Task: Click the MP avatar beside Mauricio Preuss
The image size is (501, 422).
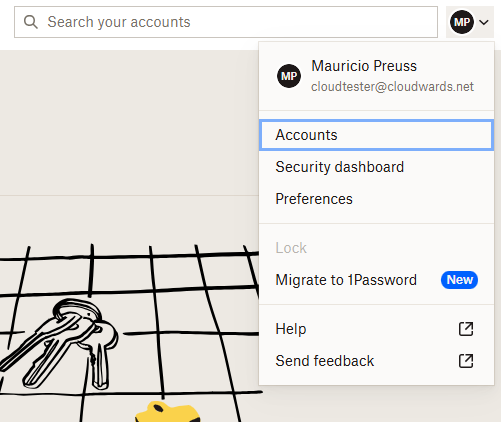Action: pos(289,76)
